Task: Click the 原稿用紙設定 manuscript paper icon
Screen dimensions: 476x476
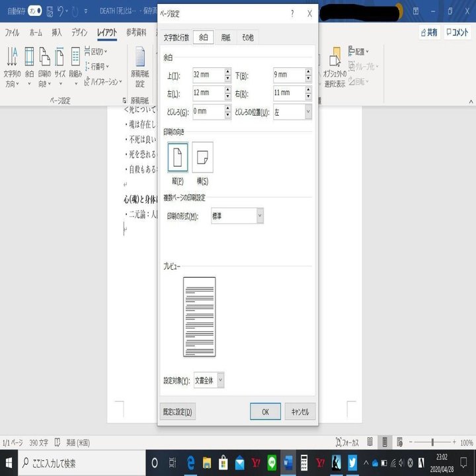Action: (140, 67)
